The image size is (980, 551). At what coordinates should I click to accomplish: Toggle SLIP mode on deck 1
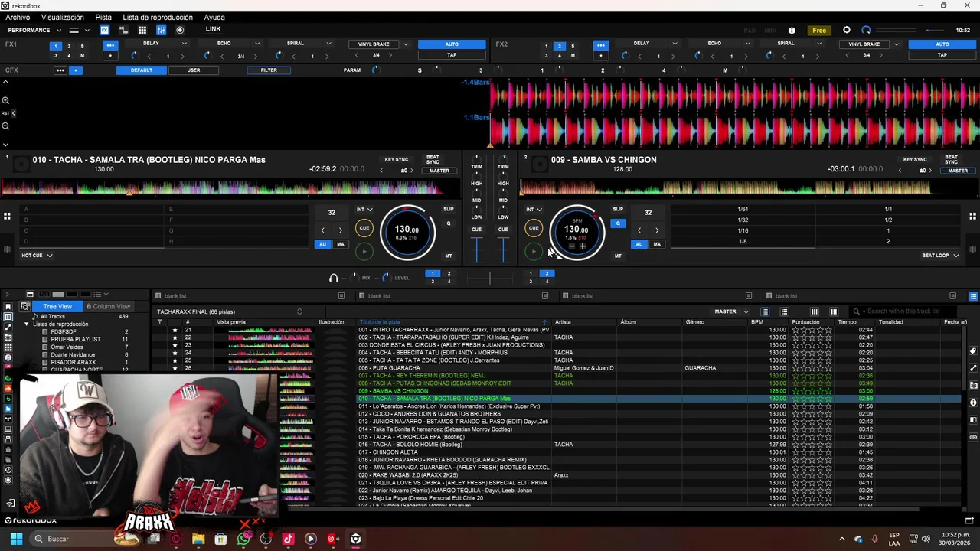click(x=449, y=209)
